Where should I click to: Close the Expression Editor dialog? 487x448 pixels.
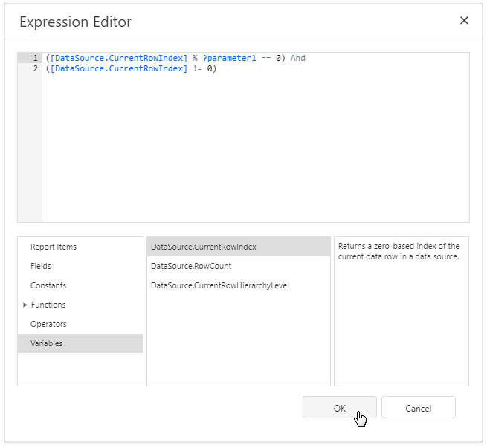point(464,21)
